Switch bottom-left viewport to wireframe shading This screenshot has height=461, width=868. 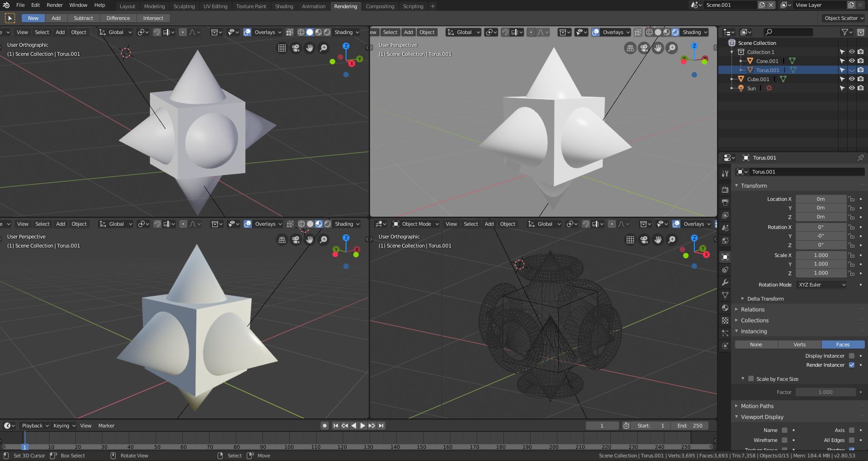coord(301,224)
